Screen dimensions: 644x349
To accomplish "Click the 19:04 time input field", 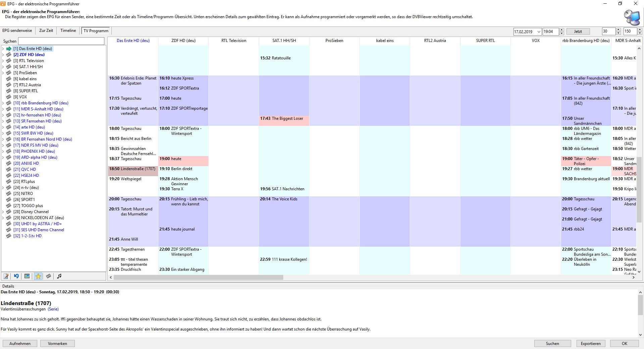I will coord(551,32).
